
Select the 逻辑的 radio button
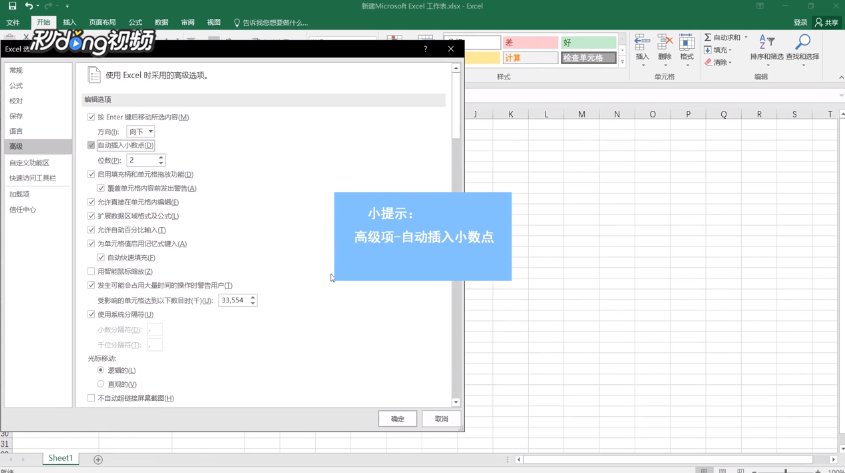click(101, 370)
